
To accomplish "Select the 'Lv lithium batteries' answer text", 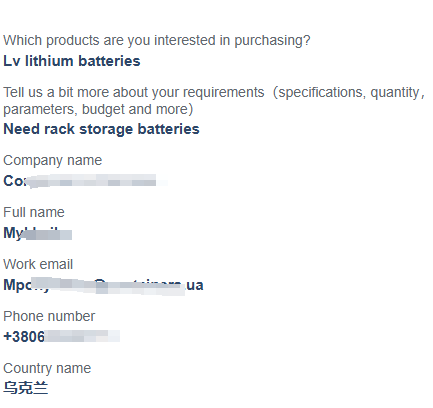I will [72, 61].
